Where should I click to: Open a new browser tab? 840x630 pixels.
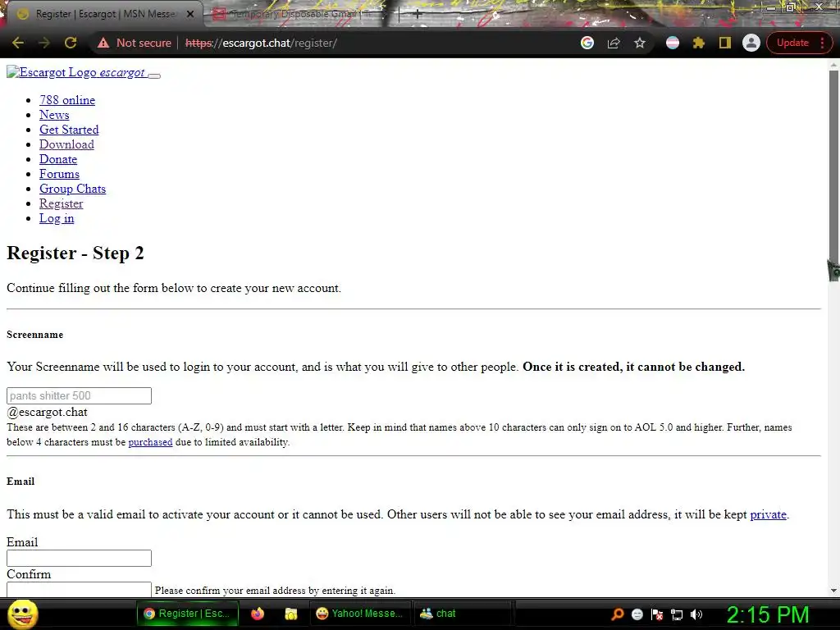pos(417,14)
